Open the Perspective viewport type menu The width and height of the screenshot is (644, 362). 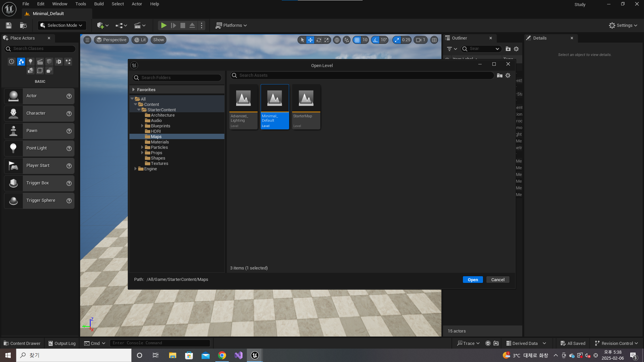coord(111,40)
